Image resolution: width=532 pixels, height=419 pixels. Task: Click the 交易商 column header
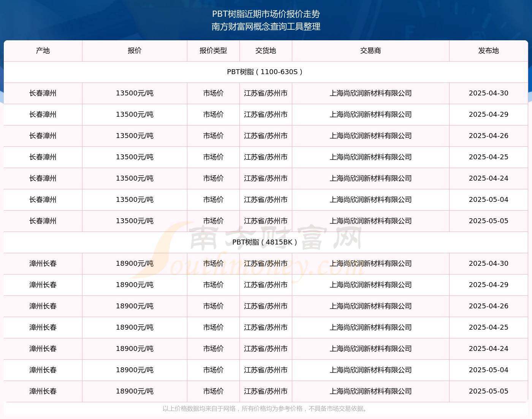point(370,51)
